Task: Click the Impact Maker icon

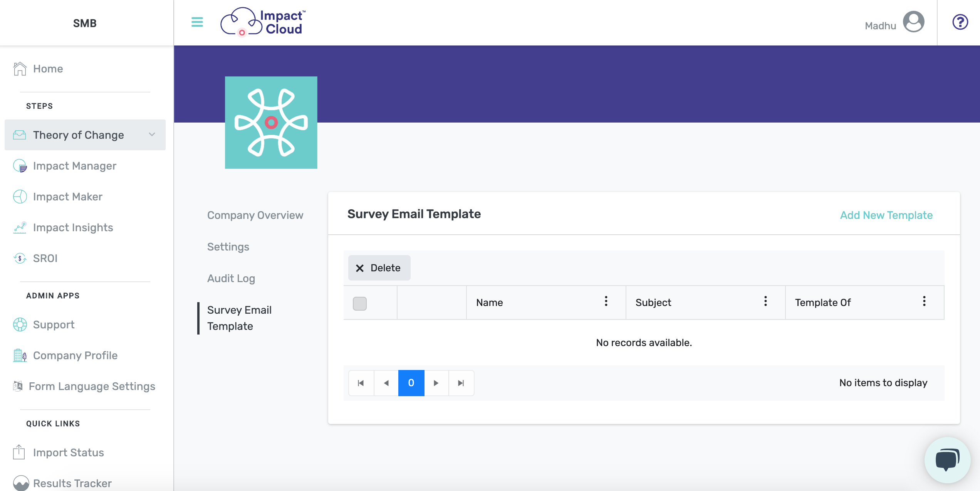Action: point(20,197)
